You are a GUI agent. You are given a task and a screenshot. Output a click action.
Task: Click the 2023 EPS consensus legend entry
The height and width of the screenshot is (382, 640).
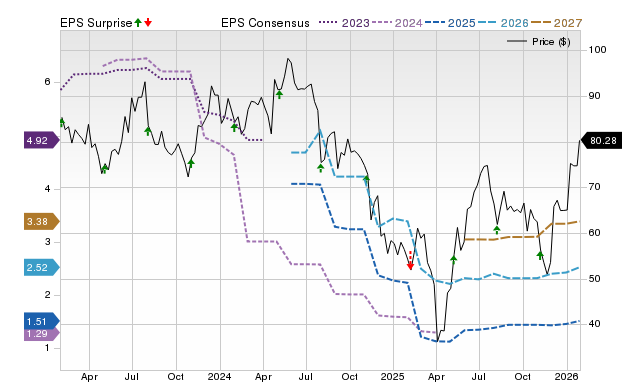click(x=344, y=23)
